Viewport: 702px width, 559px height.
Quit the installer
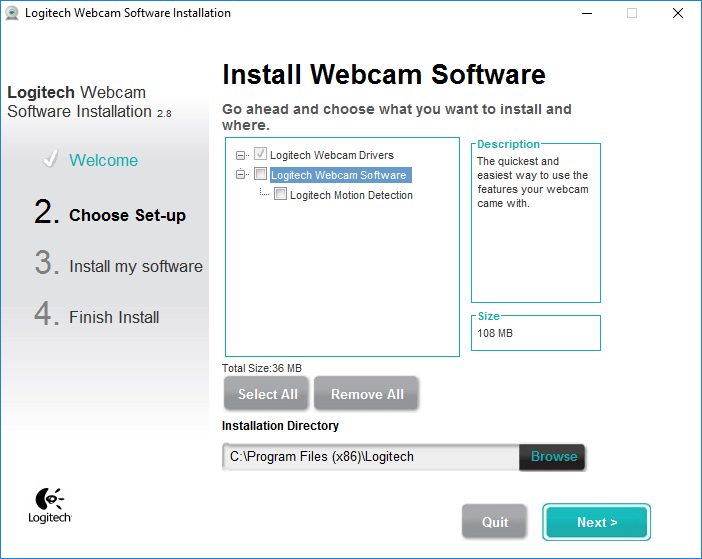click(494, 522)
